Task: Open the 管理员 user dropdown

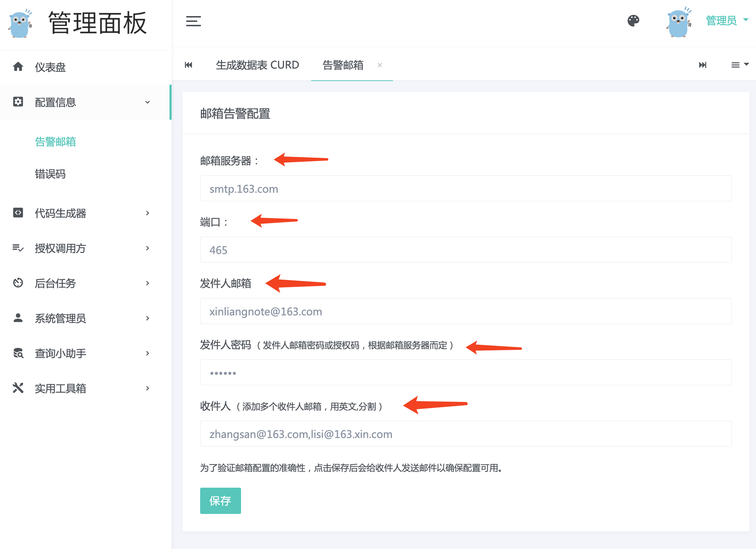Action: tap(726, 20)
